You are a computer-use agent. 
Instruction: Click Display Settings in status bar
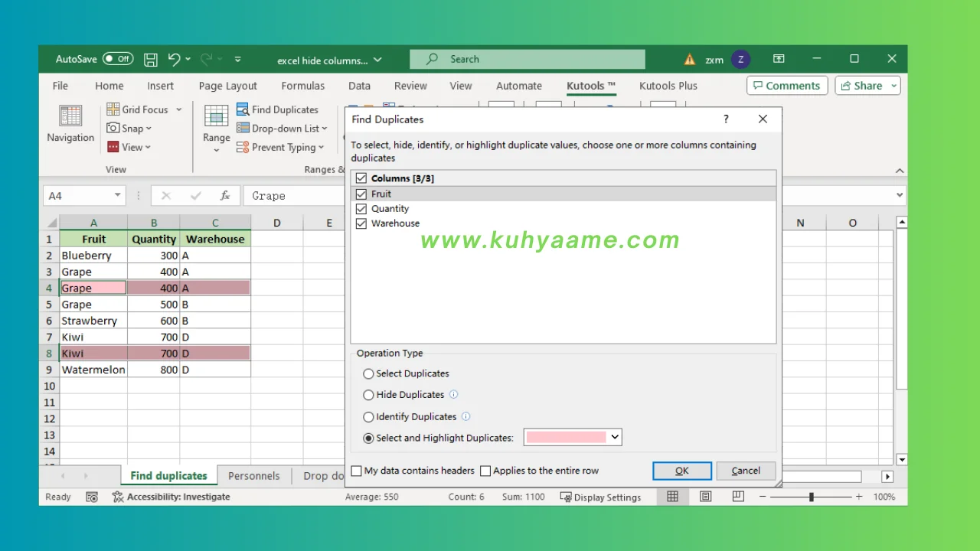601,497
